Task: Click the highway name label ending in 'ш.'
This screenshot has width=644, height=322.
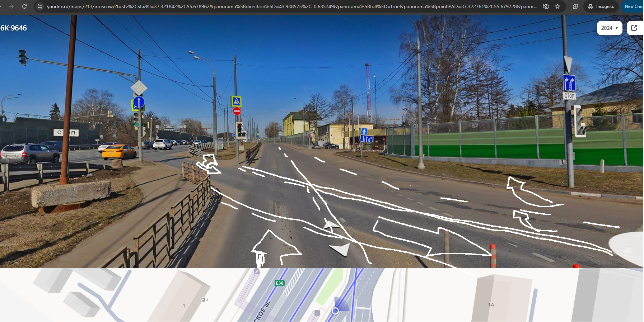Action: click(261, 311)
